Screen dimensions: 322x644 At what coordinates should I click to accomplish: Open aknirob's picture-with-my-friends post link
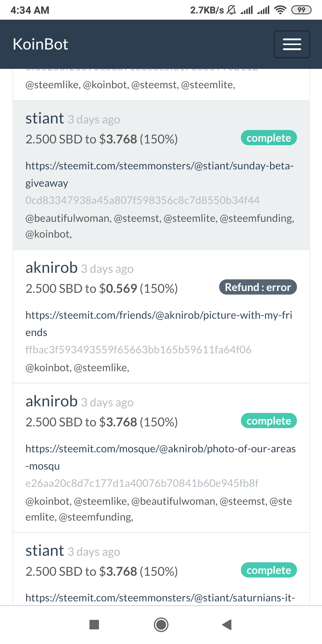click(x=159, y=323)
